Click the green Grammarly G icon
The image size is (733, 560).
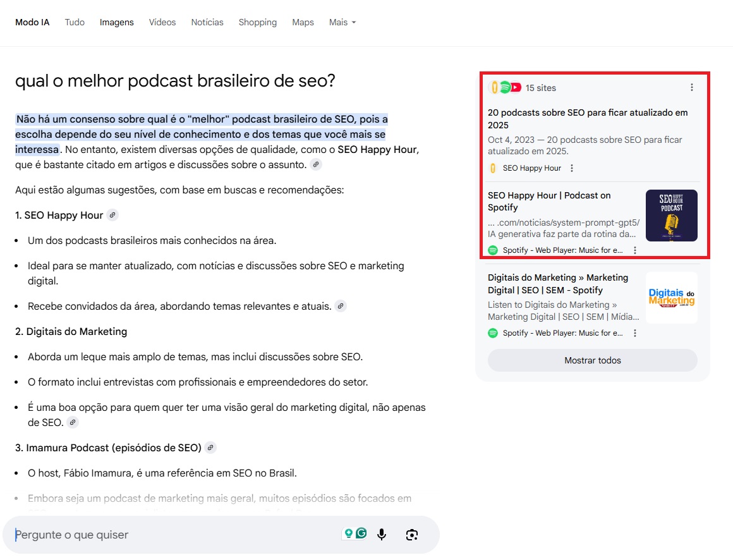coord(361,533)
